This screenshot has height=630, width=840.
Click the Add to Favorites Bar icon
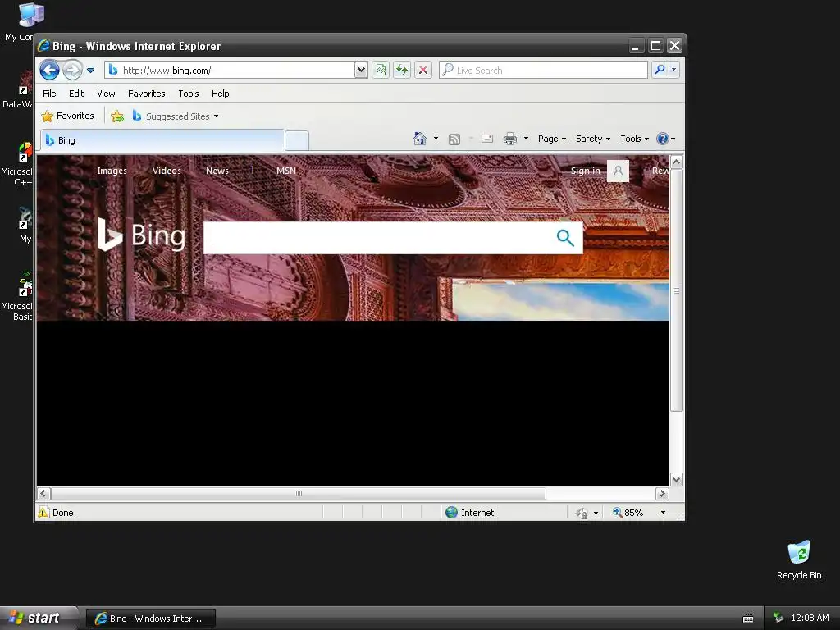(x=117, y=116)
